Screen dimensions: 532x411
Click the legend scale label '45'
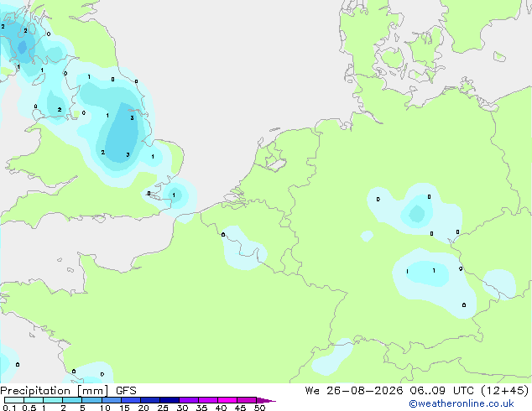[x=240, y=408]
